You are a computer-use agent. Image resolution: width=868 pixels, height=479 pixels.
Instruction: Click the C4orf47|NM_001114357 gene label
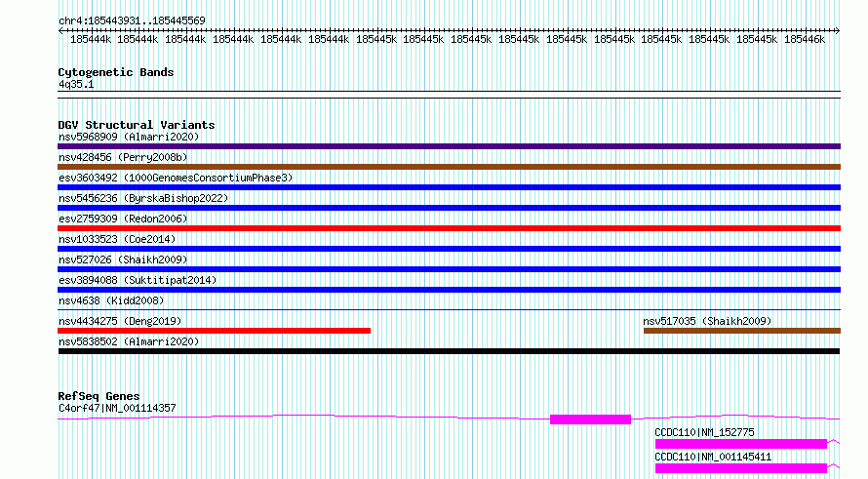pos(117,408)
